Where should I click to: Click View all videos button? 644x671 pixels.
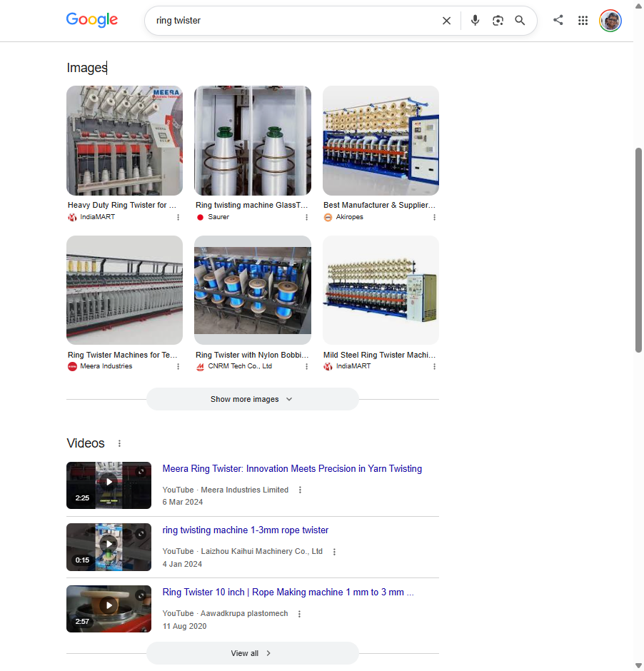253,653
